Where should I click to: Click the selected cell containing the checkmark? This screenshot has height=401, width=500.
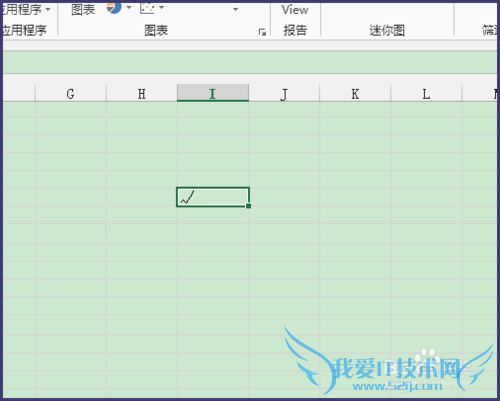pos(213,197)
